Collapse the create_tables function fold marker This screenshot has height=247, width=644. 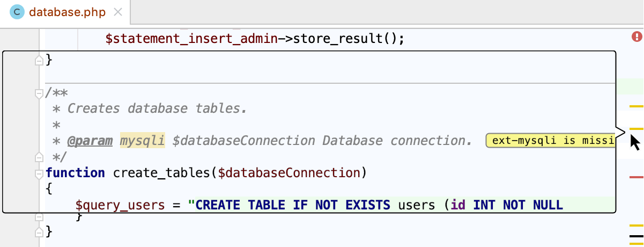pyautogui.click(x=39, y=173)
